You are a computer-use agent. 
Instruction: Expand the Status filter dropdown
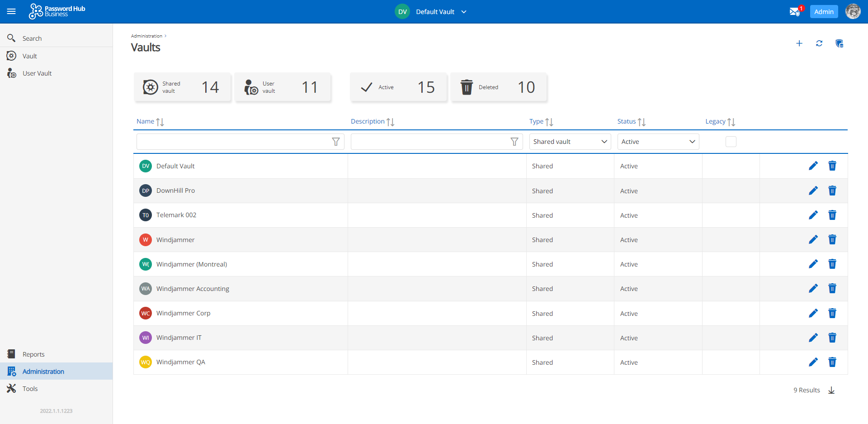(658, 142)
